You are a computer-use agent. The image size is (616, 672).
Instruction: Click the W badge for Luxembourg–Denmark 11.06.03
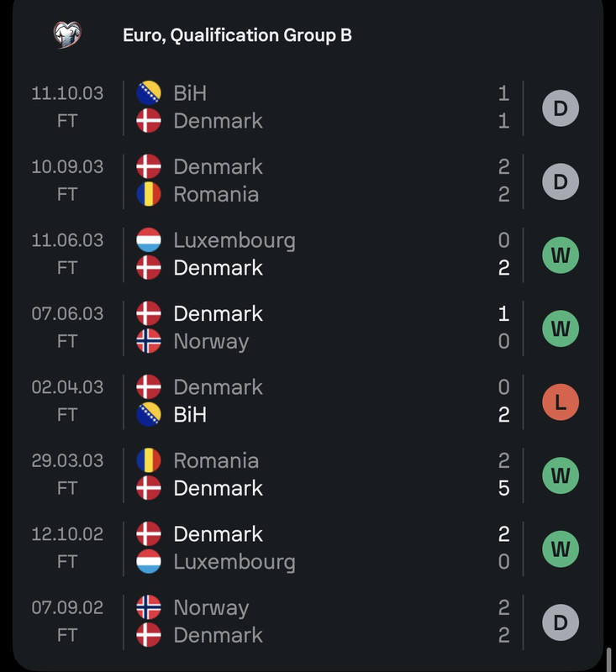(x=561, y=255)
